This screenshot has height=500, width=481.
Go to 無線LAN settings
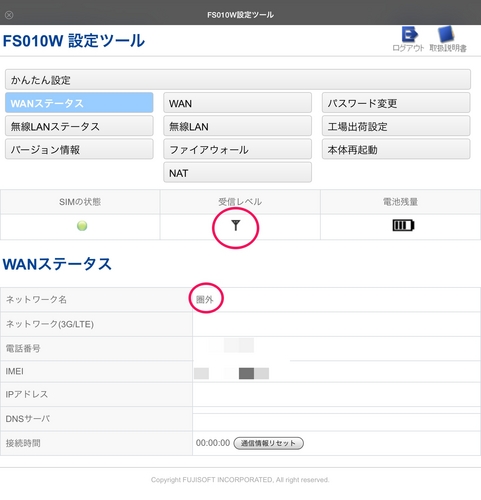tap(237, 126)
